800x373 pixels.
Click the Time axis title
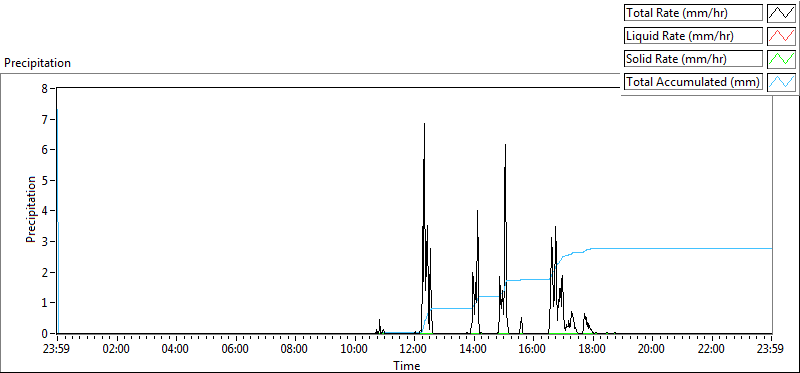pos(407,366)
